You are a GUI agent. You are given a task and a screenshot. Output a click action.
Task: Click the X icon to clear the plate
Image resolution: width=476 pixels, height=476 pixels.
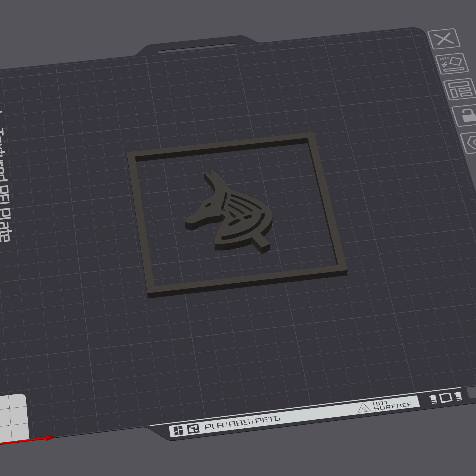click(444, 39)
